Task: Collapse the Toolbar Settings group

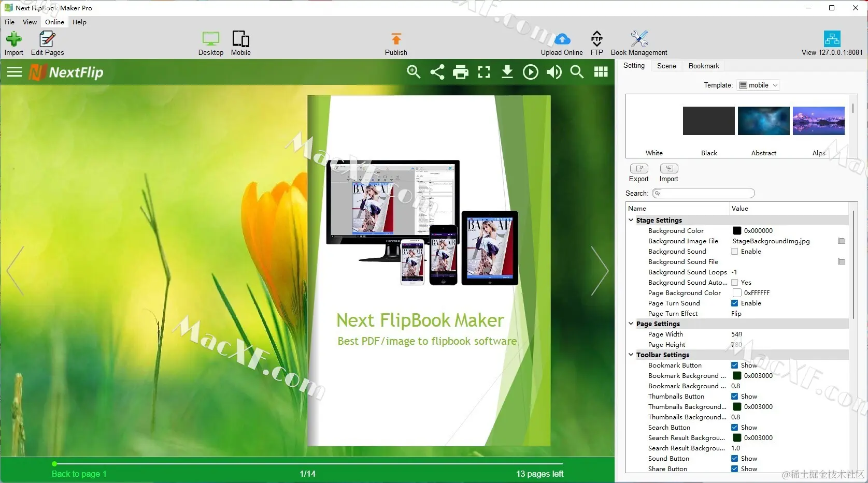Action: (x=631, y=355)
